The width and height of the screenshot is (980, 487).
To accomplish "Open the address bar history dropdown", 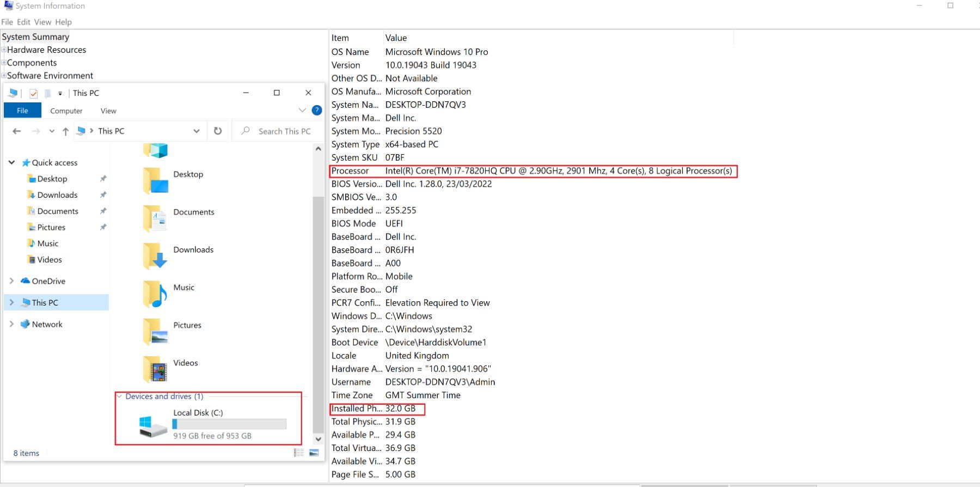I will [197, 131].
